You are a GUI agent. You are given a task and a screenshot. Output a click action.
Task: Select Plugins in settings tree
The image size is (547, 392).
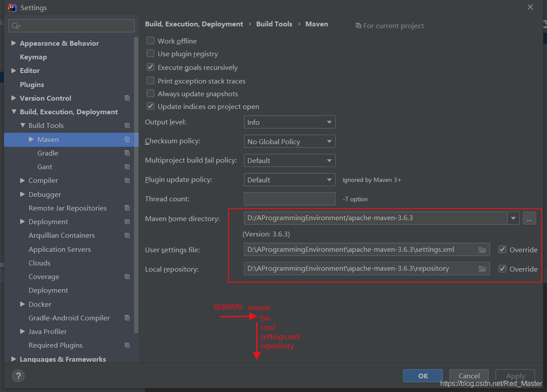point(32,84)
